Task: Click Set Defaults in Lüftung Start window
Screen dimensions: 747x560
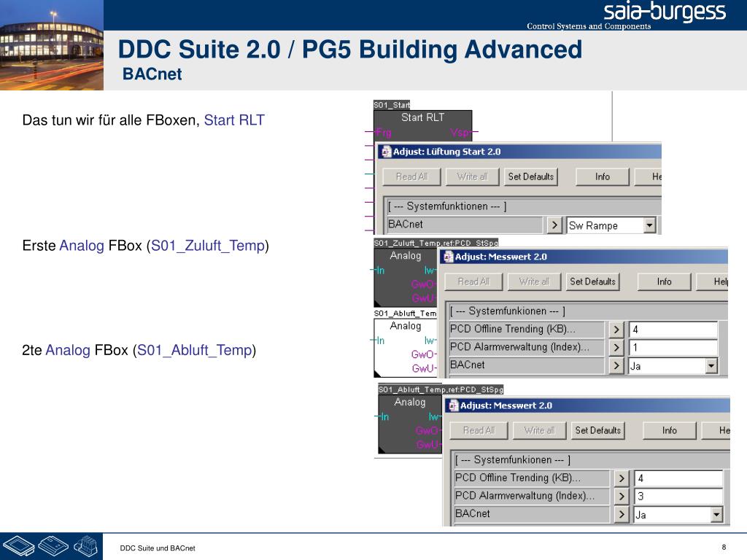Action: pos(531,176)
